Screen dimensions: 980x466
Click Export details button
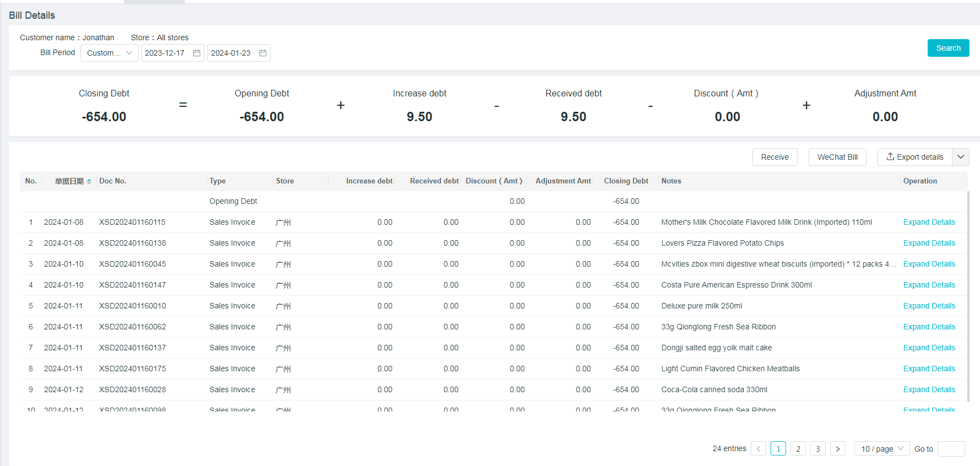914,157
